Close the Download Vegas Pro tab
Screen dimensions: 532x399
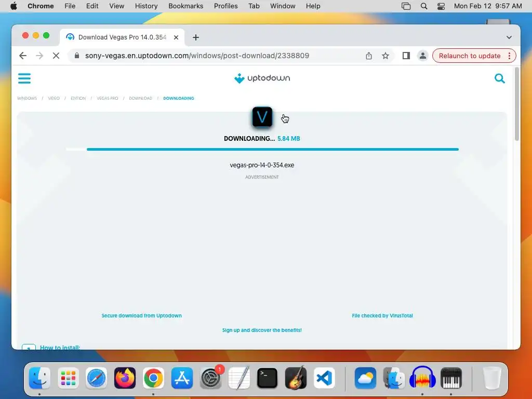tap(176, 37)
